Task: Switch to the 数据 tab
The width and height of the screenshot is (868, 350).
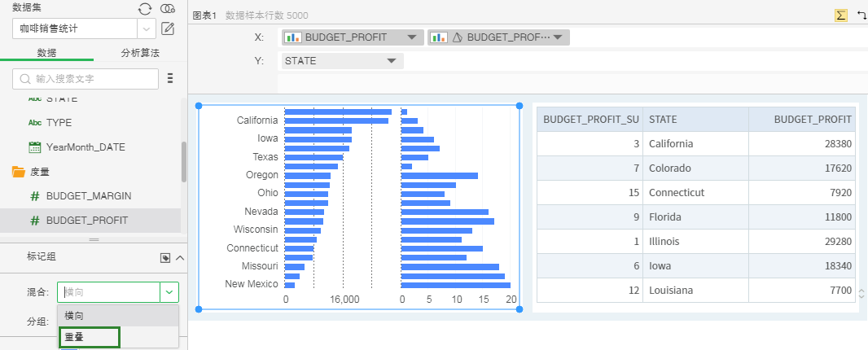Action: click(46, 53)
